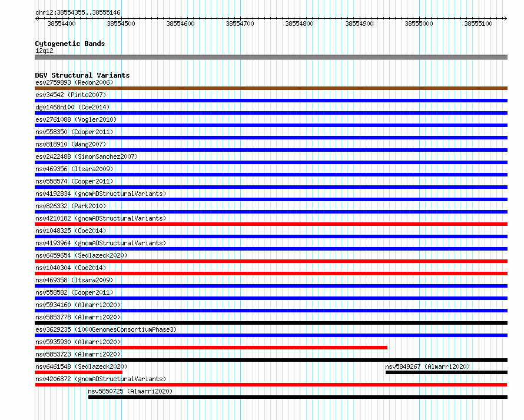Image resolution: width=524 pixels, height=420 pixels.
Task: Click the black nsv5850725 variant bar
Action: pos(298,397)
